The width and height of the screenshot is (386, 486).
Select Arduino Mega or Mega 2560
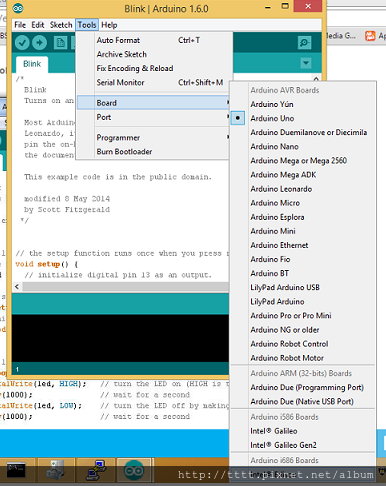coord(303,161)
